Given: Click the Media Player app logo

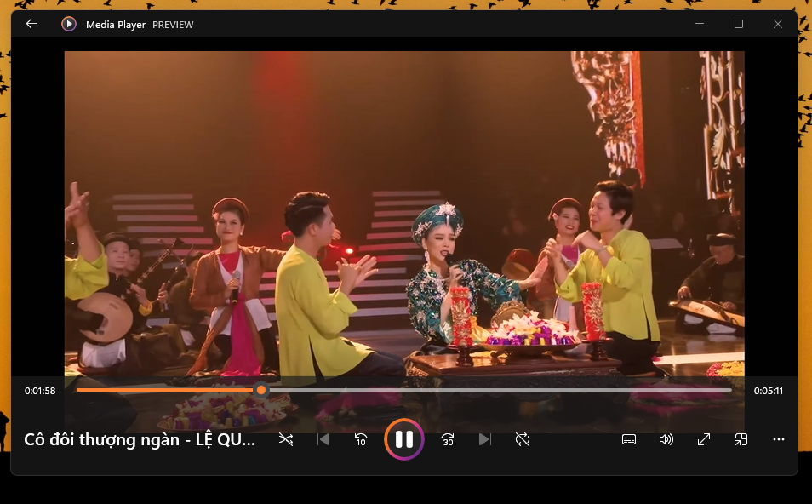Looking at the screenshot, I should [69, 24].
